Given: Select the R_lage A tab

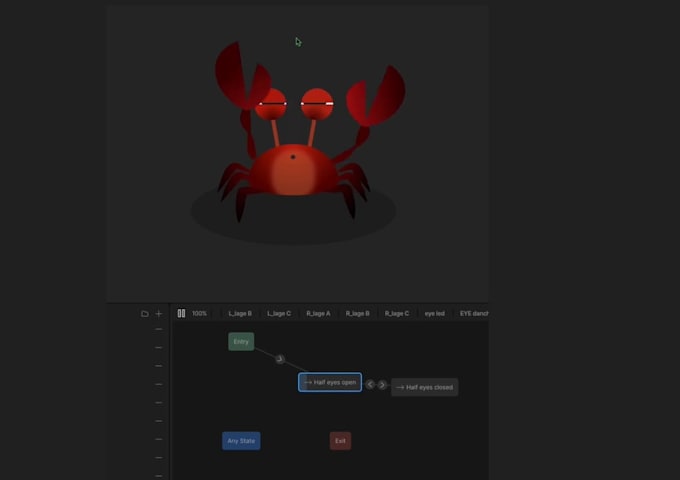Looking at the screenshot, I should [318, 313].
